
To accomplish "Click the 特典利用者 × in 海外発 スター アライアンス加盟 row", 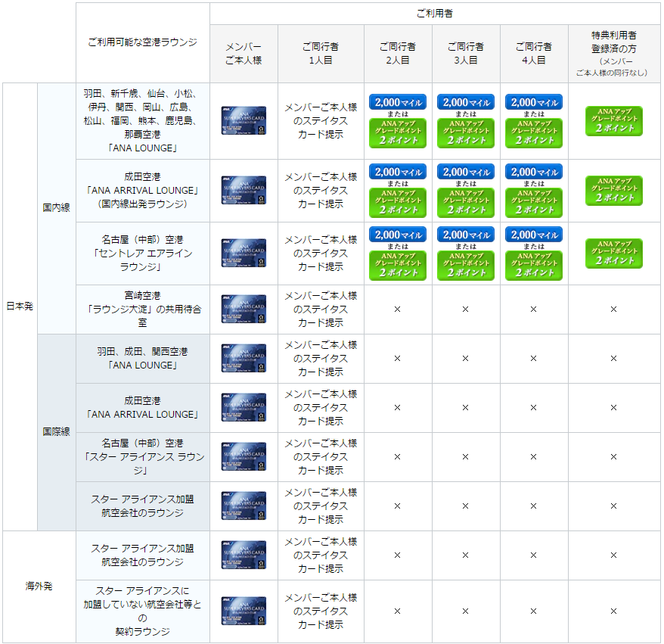I will coord(613,555).
